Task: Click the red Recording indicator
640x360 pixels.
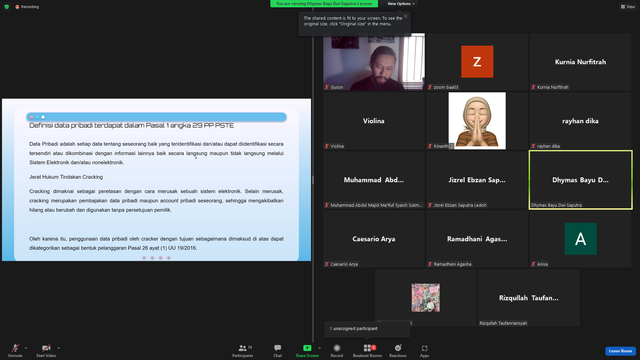Action: tap(27, 7)
